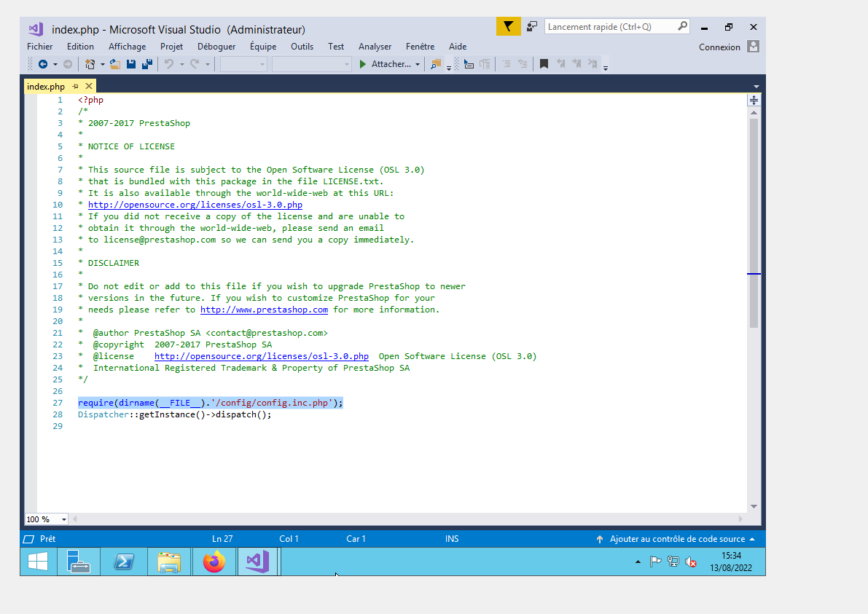Screen dimensions: 868x614
Task: Open the Affichage menu
Action: click(128, 47)
